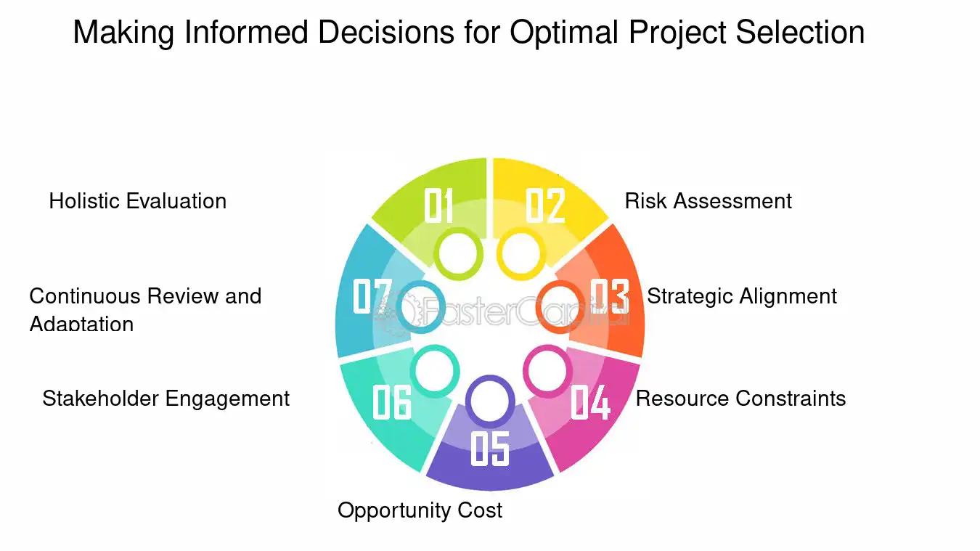Select the Opportunity Cost label
The width and height of the screenshot is (980, 551).
click(x=420, y=510)
